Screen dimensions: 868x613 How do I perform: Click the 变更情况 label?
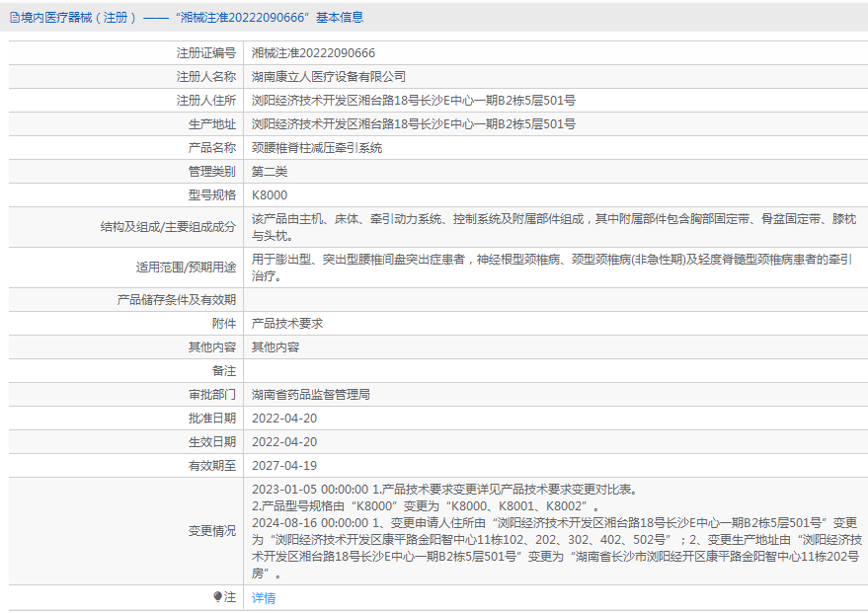tap(212, 532)
